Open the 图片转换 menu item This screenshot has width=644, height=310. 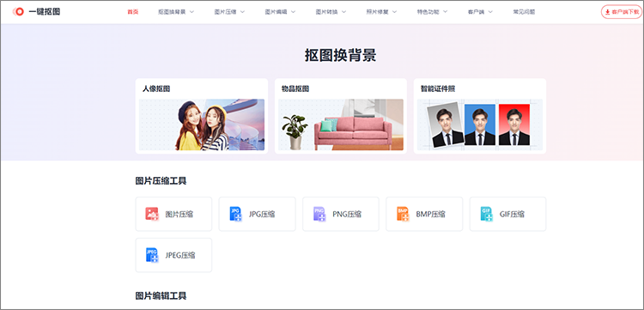point(326,12)
